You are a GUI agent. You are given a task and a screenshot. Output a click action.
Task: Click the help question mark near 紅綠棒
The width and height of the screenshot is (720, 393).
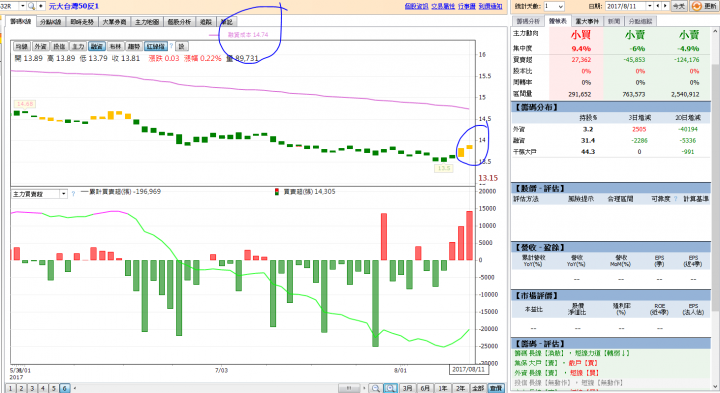[171, 46]
